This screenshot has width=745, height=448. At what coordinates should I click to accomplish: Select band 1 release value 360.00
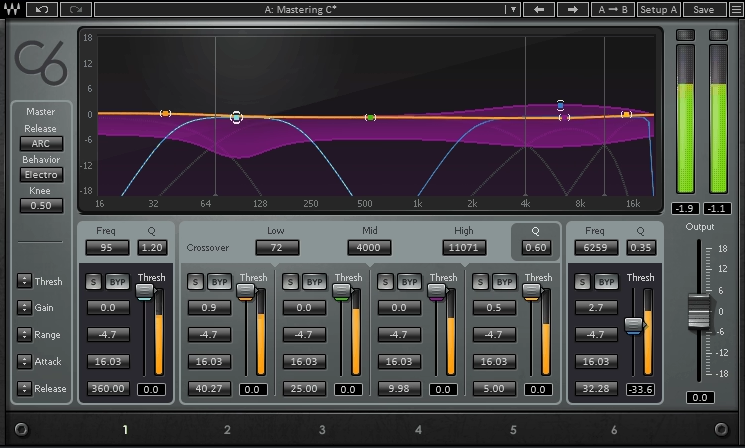click(x=108, y=388)
